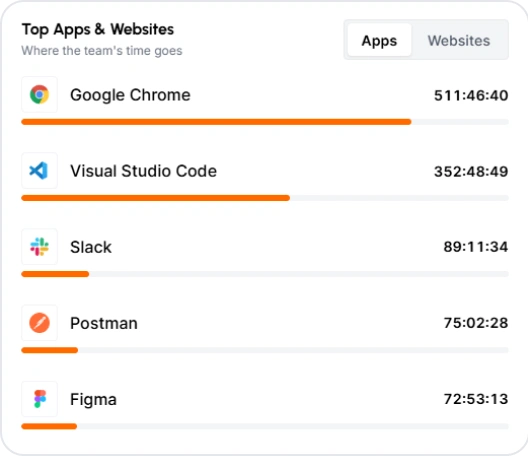Click the Visual Studio Code usage bar
This screenshot has height=456, width=528.
pyautogui.click(x=265, y=198)
